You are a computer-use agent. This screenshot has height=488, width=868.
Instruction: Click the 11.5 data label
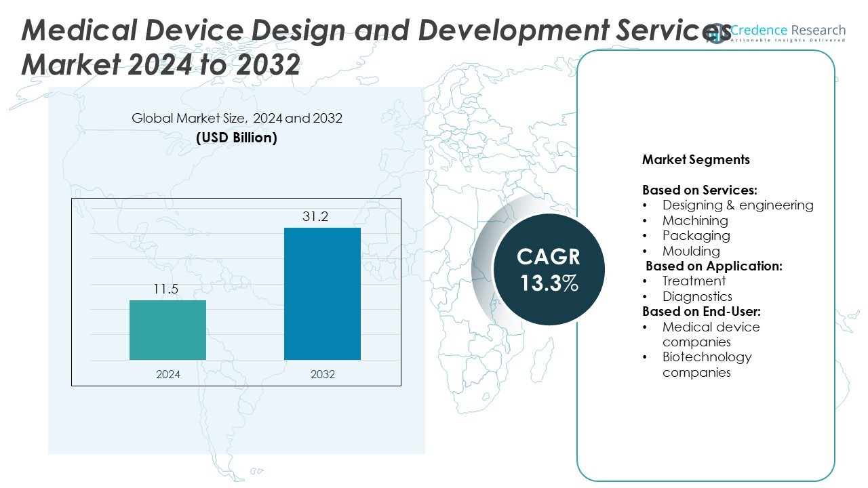point(167,289)
